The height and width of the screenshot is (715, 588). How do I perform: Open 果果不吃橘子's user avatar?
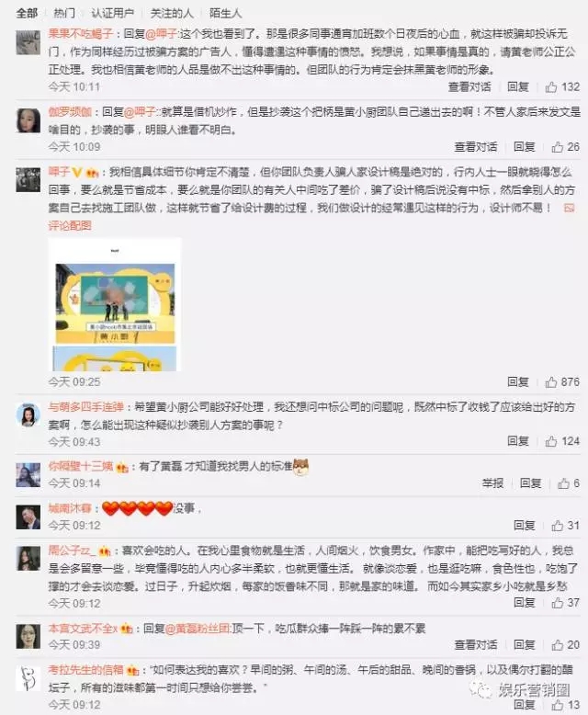[x=28, y=42]
